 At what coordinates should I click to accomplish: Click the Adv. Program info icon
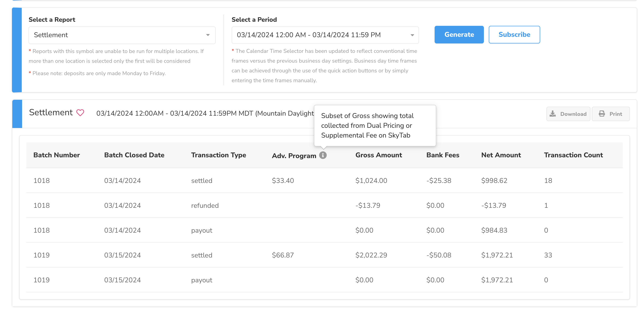(323, 155)
